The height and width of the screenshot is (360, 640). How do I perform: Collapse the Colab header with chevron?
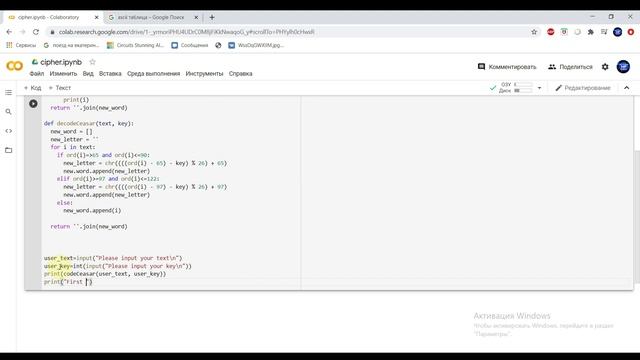pyautogui.click(x=627, y=88)
